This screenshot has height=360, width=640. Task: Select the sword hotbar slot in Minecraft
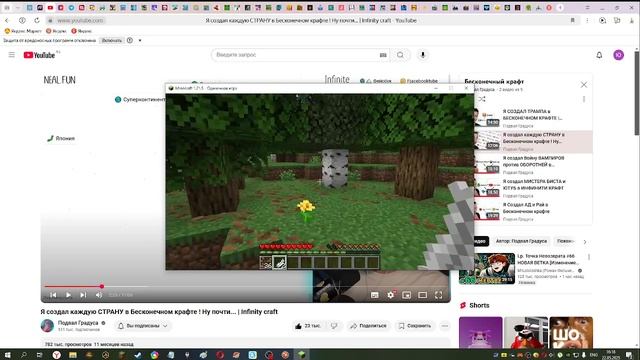click(x=280, y=262)
